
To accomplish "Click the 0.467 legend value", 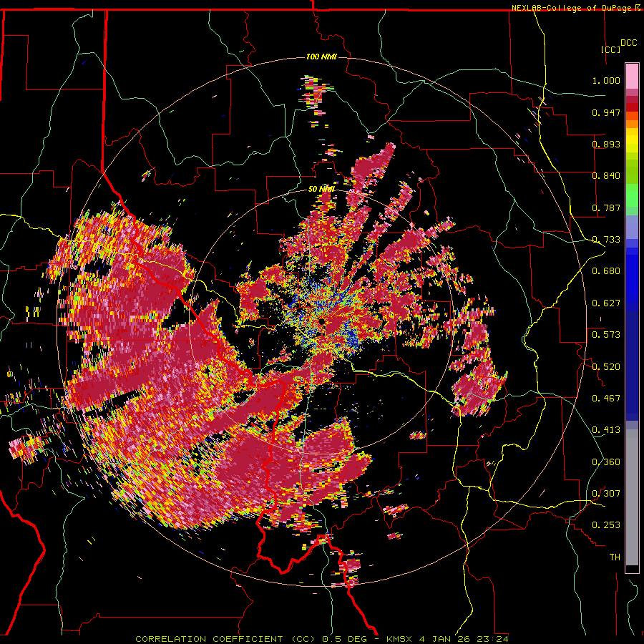I will click(x=606, y=399).
